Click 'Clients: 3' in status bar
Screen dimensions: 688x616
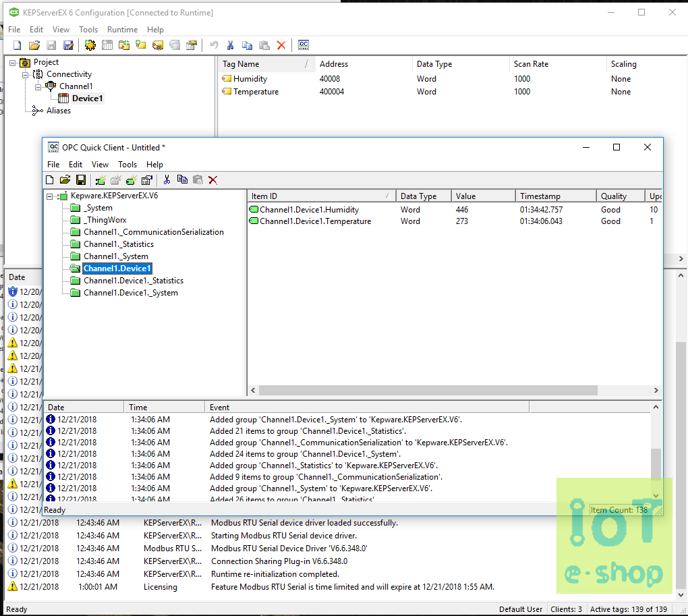click(x=566, y=609)
